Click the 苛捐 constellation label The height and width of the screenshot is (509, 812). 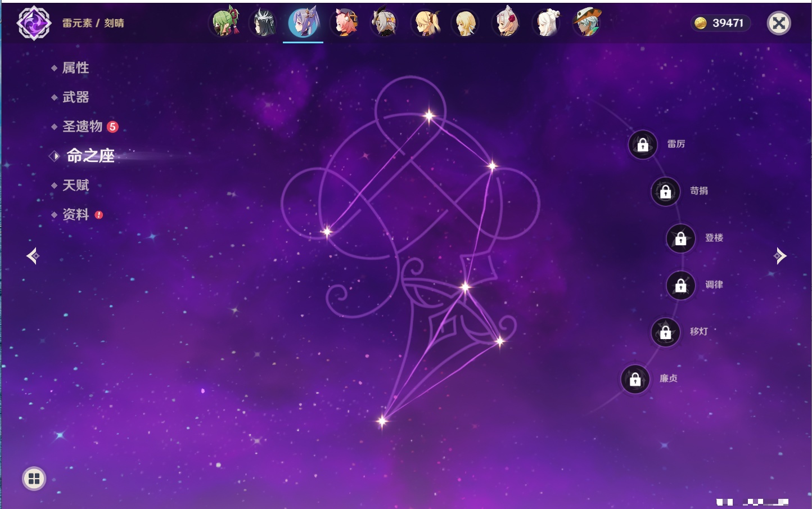point(699,191)
